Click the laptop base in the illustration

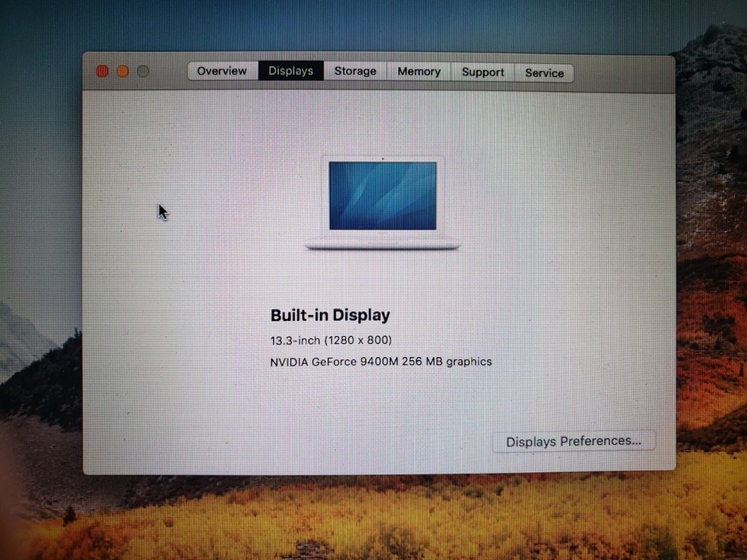click(383, 243)
